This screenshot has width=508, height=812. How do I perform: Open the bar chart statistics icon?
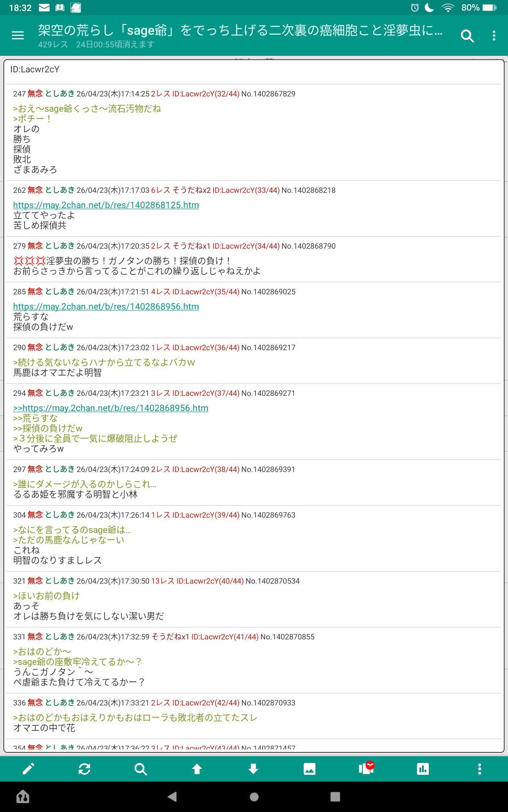[x=422, y=769]
